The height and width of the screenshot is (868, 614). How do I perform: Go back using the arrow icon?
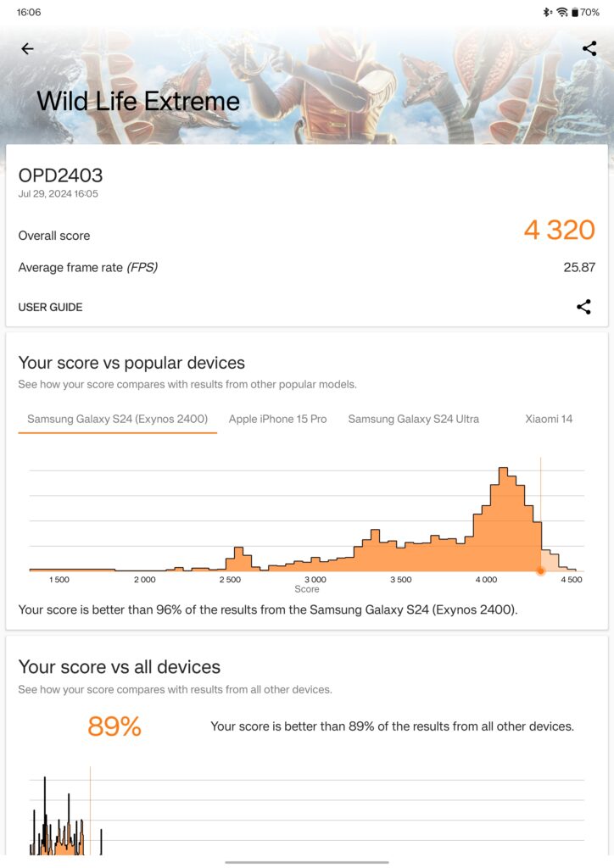tap(27, 48)
